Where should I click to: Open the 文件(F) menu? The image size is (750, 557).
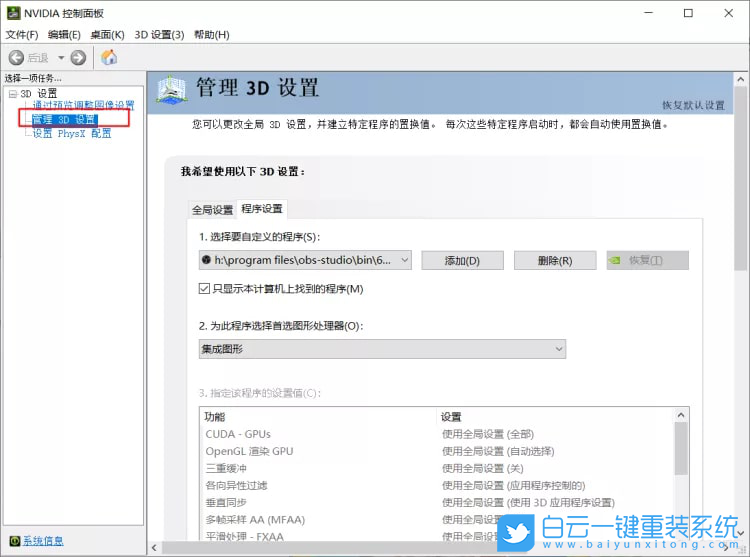[x=22, y=35]
